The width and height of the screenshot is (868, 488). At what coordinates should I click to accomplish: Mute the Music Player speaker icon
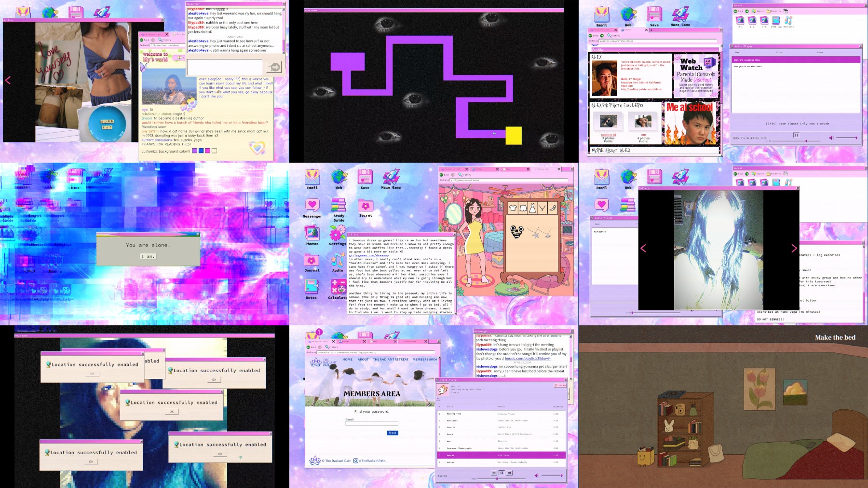point(536,475)
